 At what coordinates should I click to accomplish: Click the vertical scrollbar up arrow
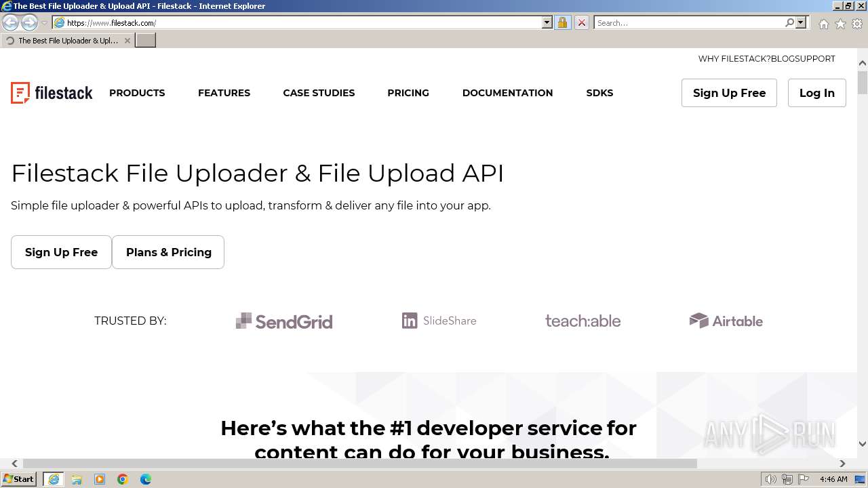click(x=863, y=63)
